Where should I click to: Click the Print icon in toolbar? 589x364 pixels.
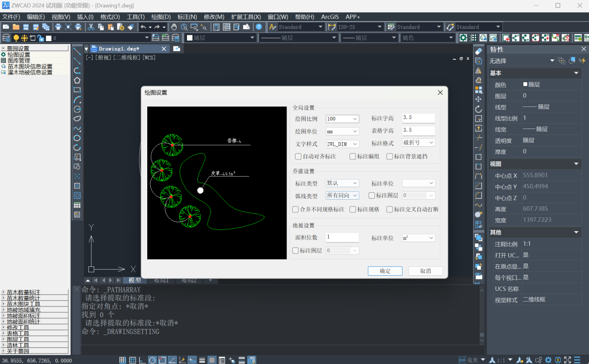(58, 27)
